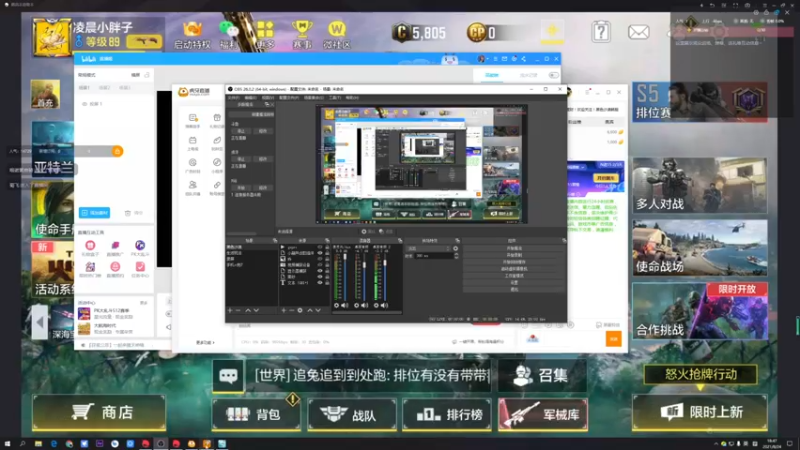Viewport: 800px width, 450px height.
Task: Open third mixer channel gear settings
Action: 376,305
